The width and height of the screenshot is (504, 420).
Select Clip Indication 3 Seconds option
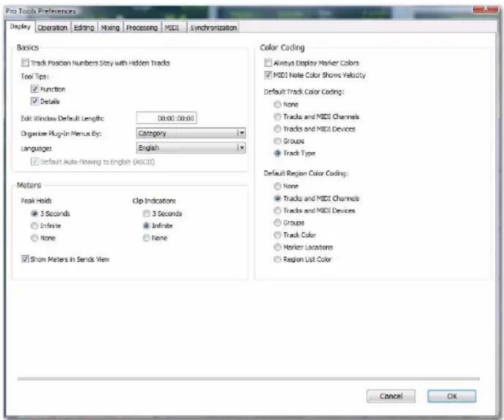click(147, 213)
